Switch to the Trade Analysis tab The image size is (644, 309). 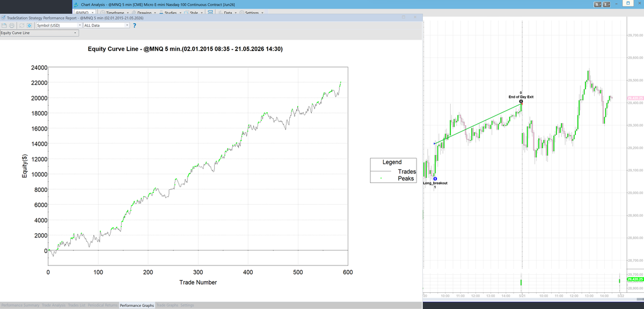54,305
